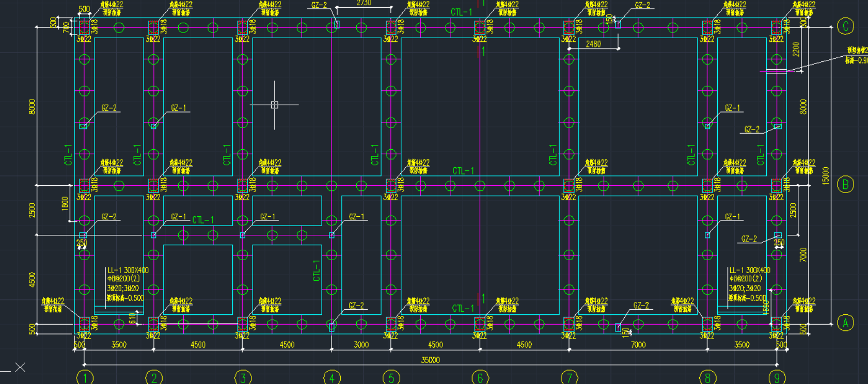Click the bottom GZ-2 label near axis 4
This screenshot has height=384, width=868.
[x=357, y=306]
